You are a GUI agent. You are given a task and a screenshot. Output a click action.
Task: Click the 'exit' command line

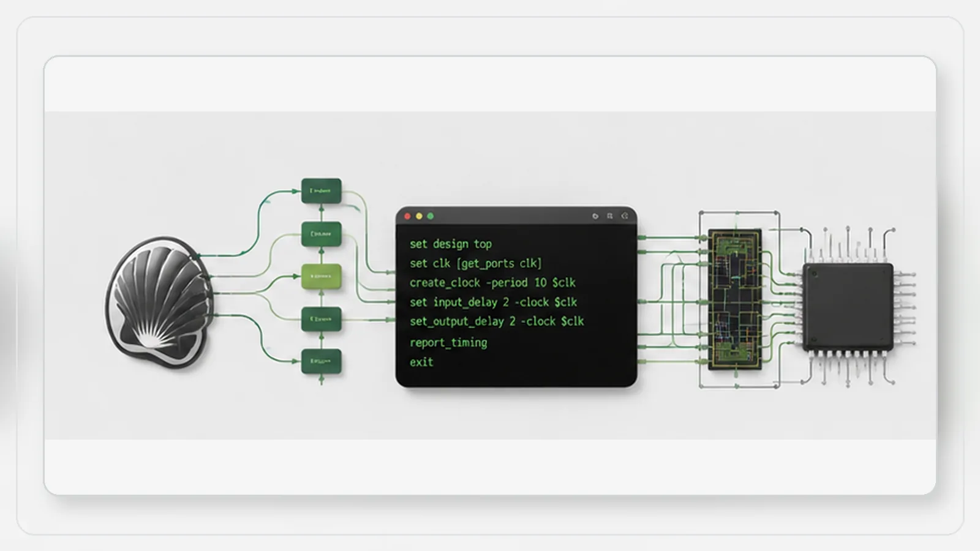(421, 362)
